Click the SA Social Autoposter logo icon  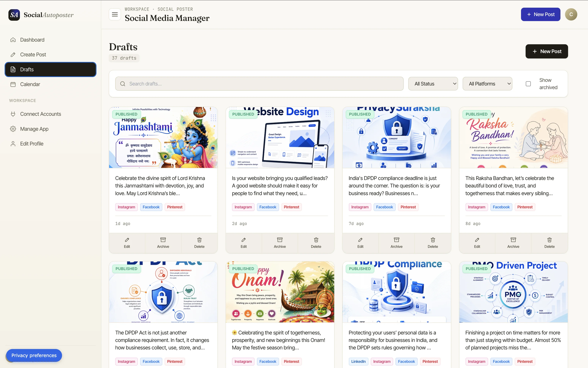[14, 15]
